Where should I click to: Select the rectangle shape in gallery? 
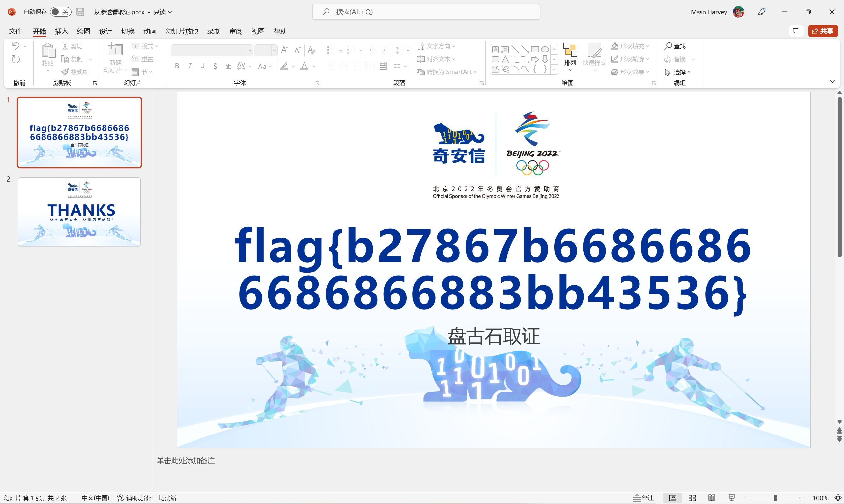coord(535,50)
